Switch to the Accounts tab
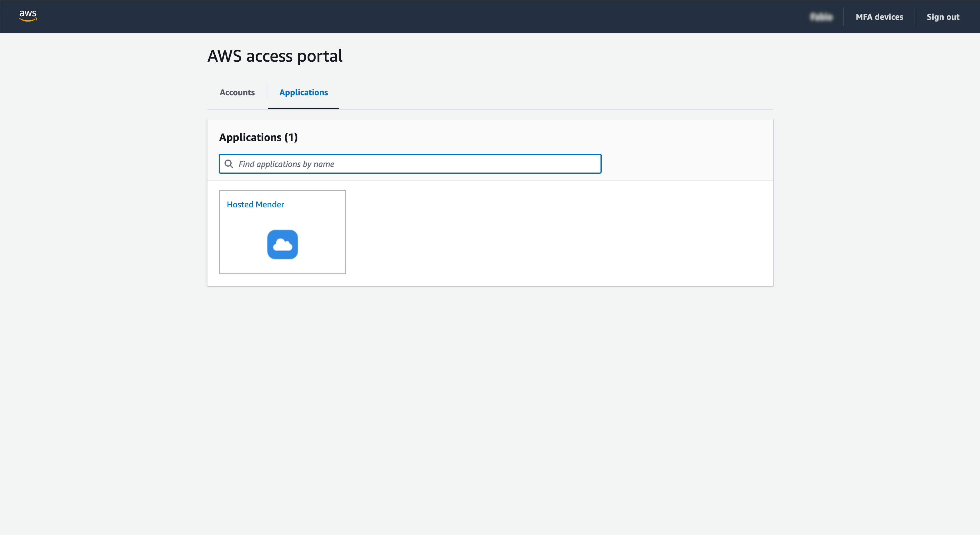The image size is (980, 535). pyautogui.click(x=237, y=93)
